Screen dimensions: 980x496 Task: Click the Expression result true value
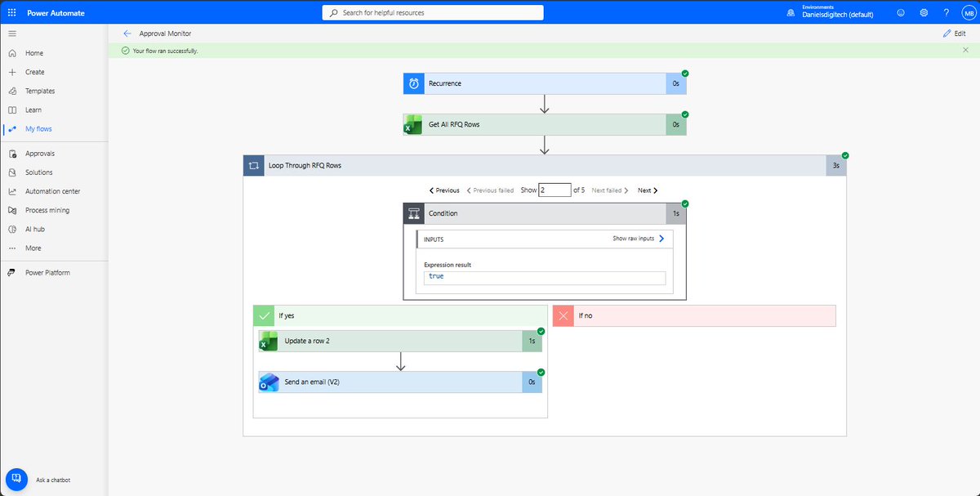(545, 277)
